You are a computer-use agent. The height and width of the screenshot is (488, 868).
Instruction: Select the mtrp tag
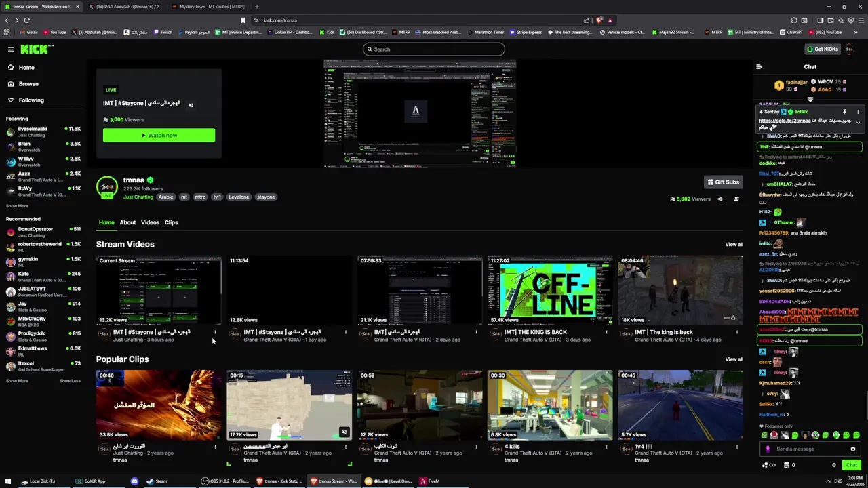[x=200, y=197]
